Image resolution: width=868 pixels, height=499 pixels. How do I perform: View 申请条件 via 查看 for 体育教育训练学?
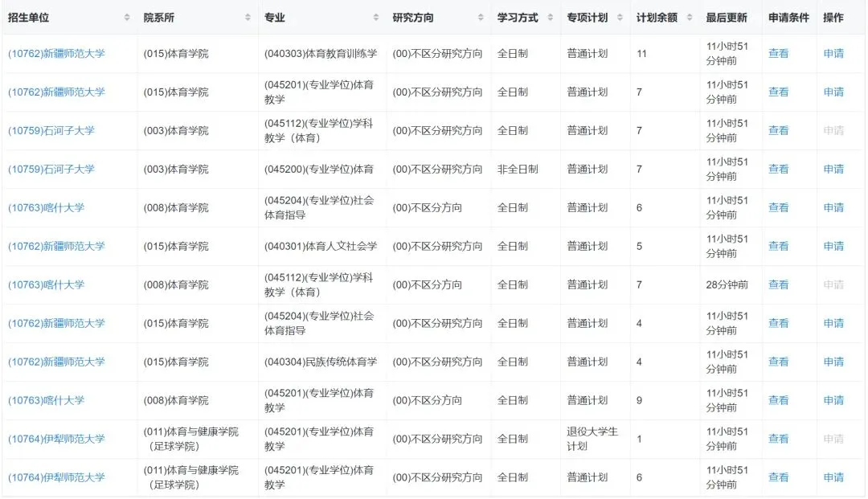point(778,54)
